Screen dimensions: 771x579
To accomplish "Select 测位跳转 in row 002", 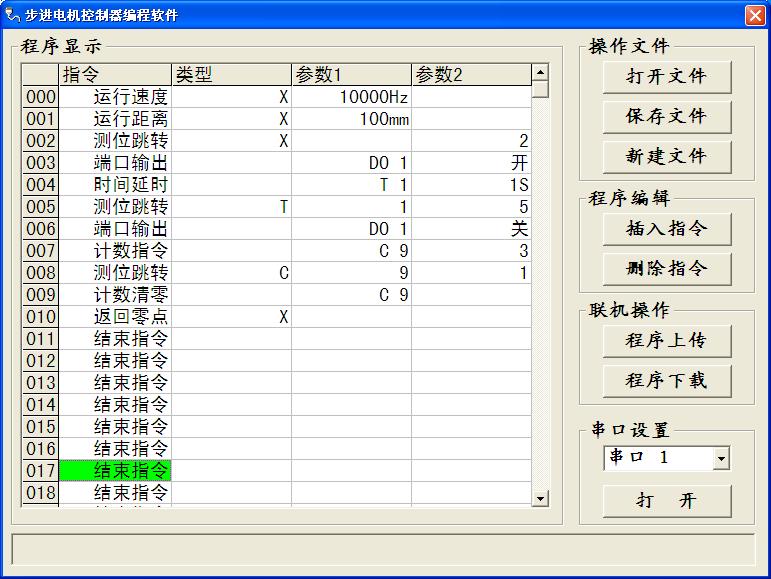I will pos(115,141).
